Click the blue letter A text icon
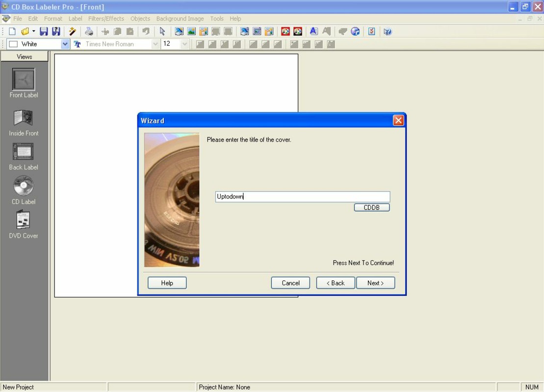 [313, 31]
